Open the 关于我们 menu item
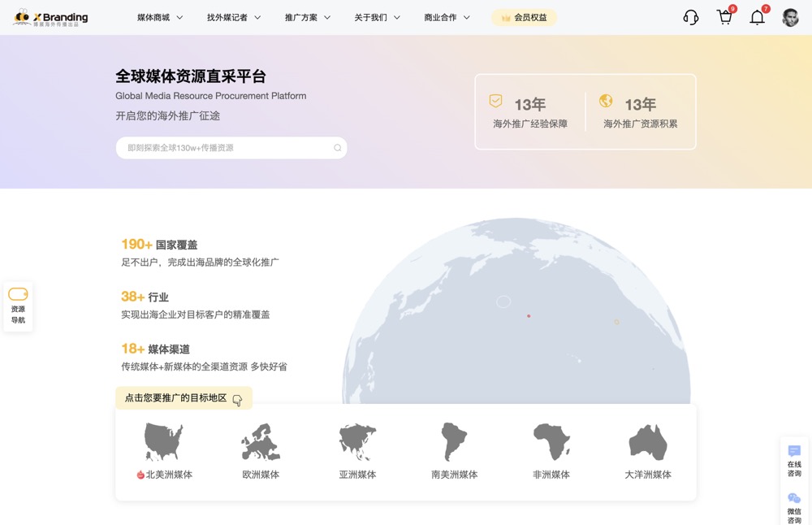The width and height of the screenshot is (812, 525). coord(371,16)
